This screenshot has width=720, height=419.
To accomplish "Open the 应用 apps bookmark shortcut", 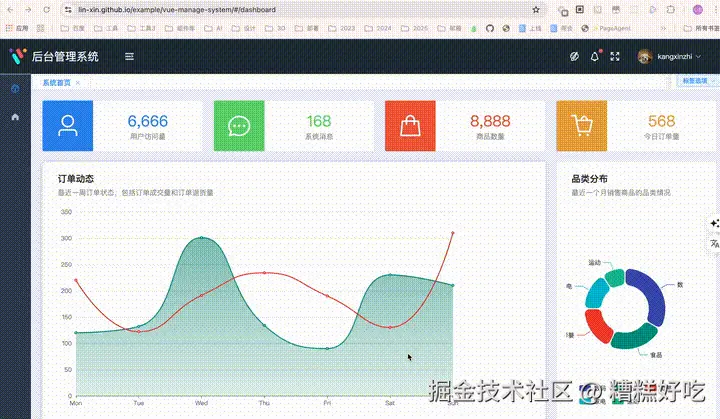I will click(x=17, y=28).
